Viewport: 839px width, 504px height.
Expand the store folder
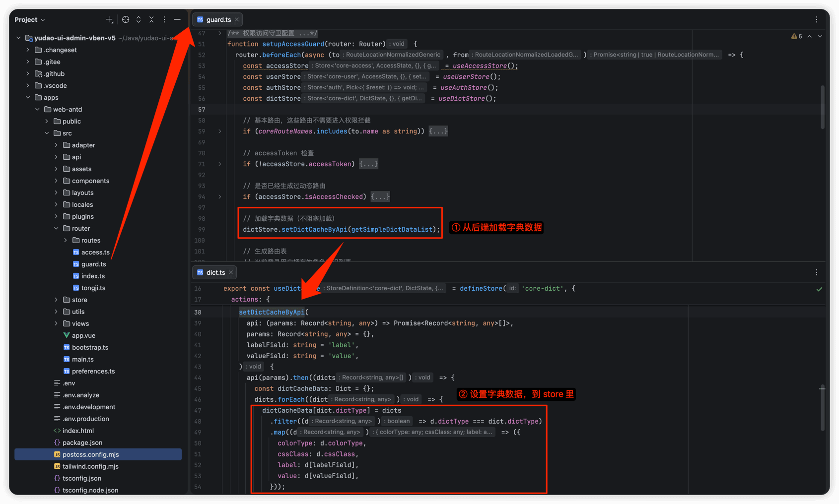coord(56,300)
